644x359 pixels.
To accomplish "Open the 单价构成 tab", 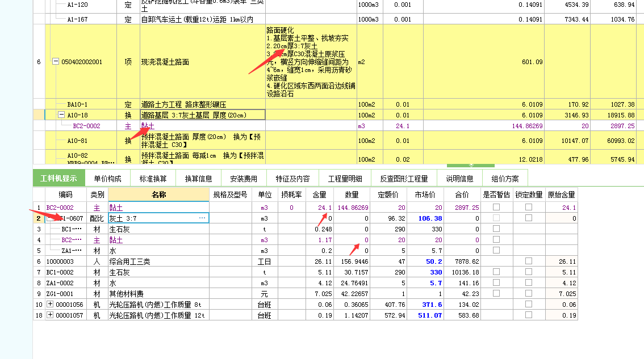I will (x=107, y=179).
